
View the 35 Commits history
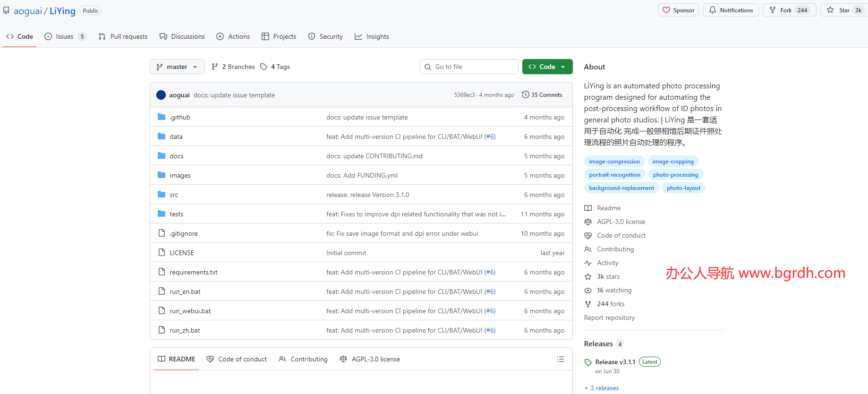point(542,95)
